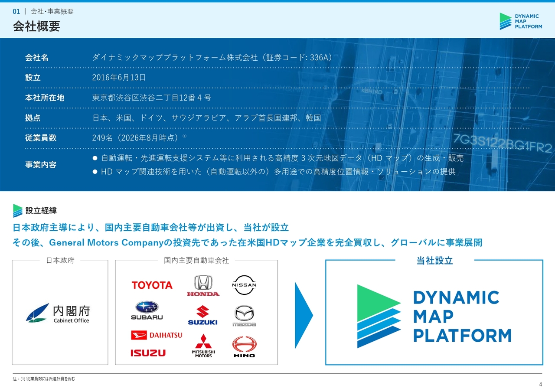
Task: Click the Subaru logo
Action: point(147,310)
